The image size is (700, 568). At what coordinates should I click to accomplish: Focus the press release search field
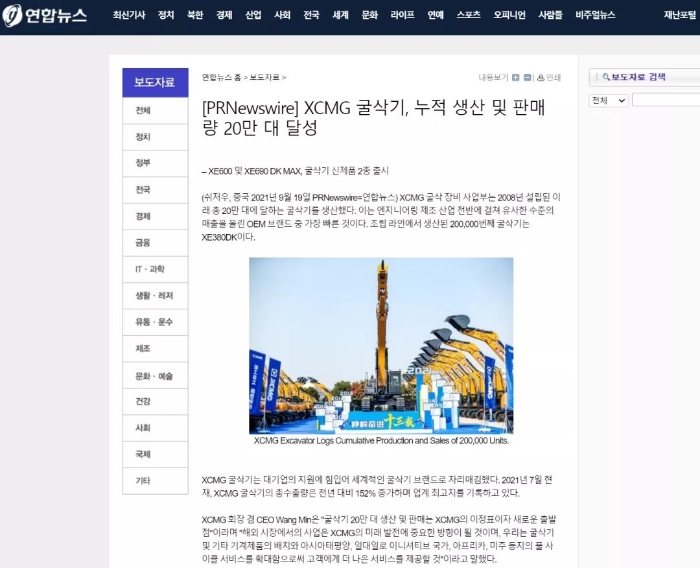point(666,100)
